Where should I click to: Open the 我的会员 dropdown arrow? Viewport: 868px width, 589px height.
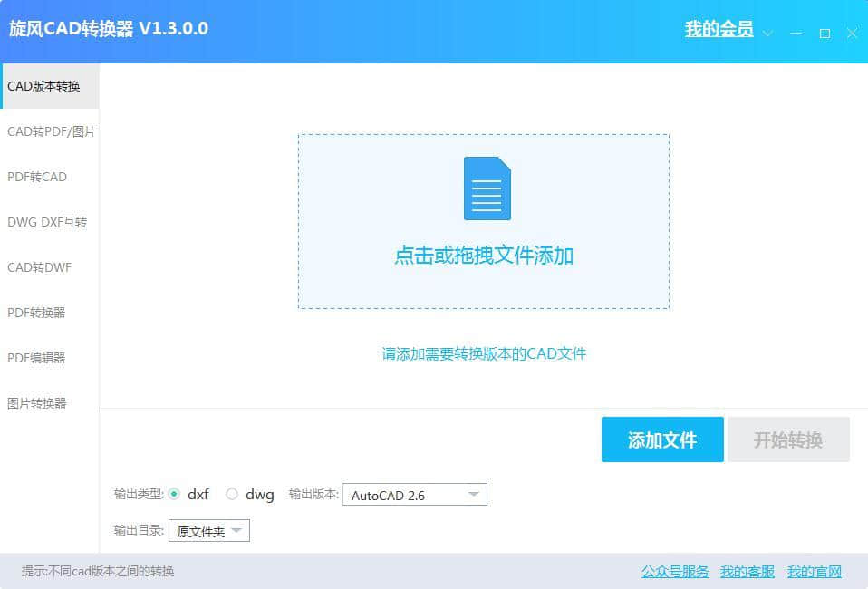coord(767,33)
